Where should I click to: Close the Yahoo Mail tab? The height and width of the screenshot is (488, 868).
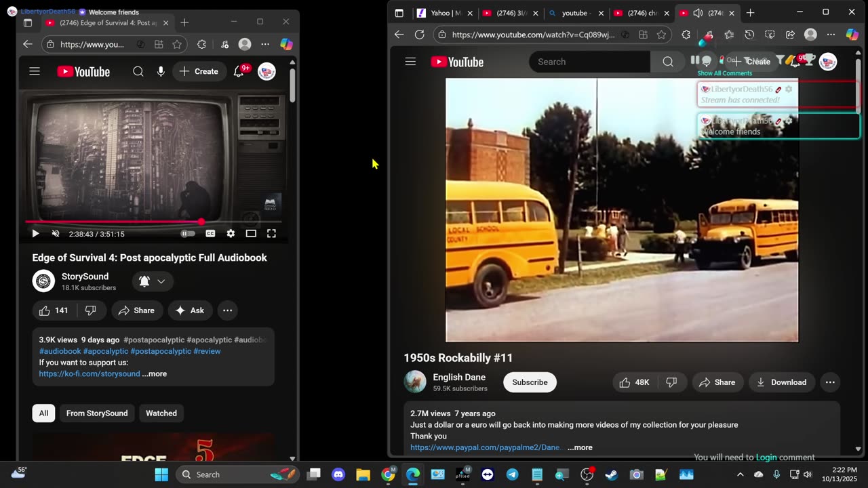tap(469, 13)
